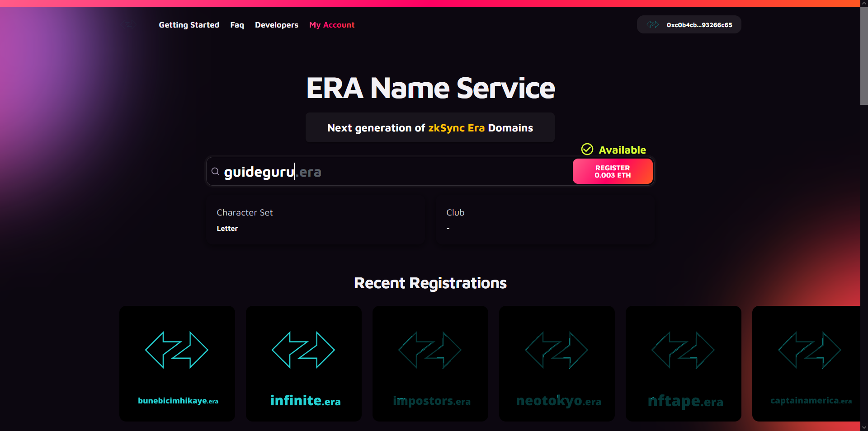Click the arrows logo on the infinite.era card

pyautogui.click(x=303, y=350)
